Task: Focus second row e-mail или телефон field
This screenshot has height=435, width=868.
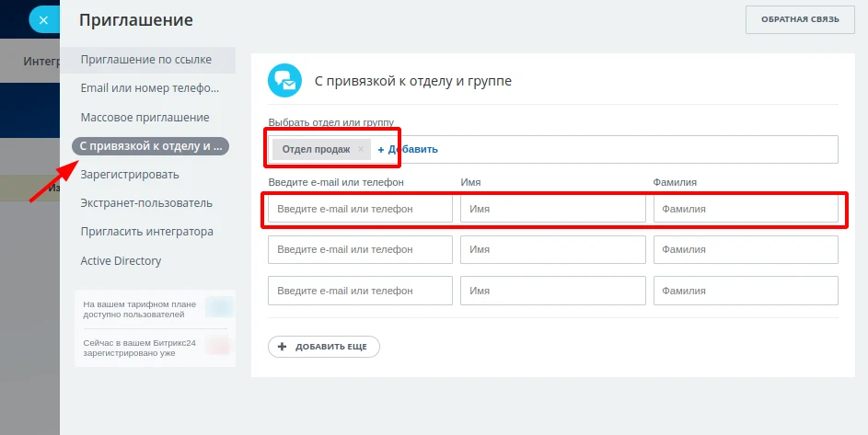Action: [361, 249]
